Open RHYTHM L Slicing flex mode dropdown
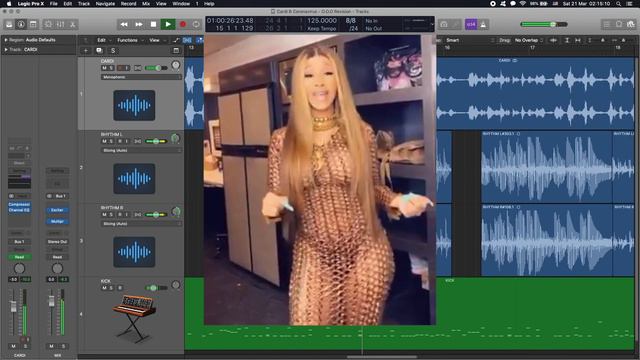This screenshot has height=360, width=640. coord(141,151)
